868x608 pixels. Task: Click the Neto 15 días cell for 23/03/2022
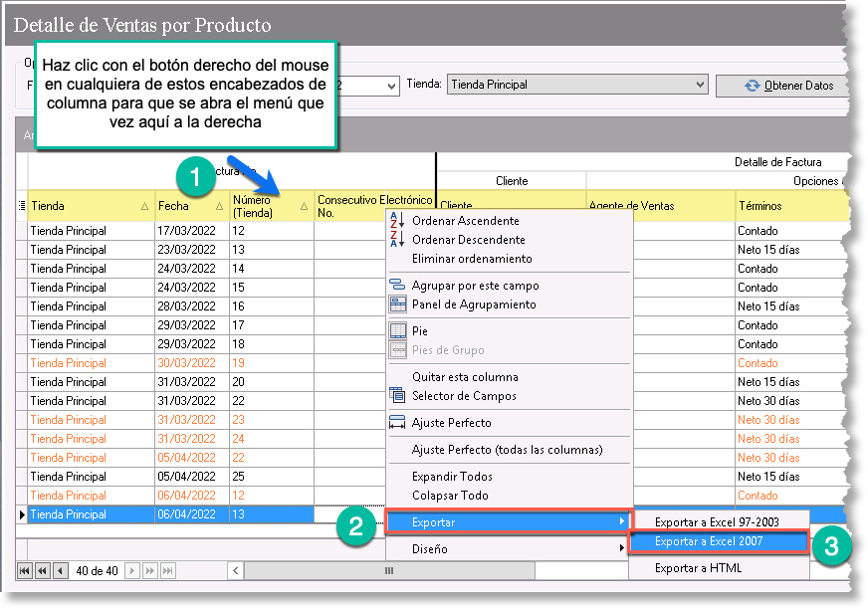pyautogui.click(x=791, y=250)
